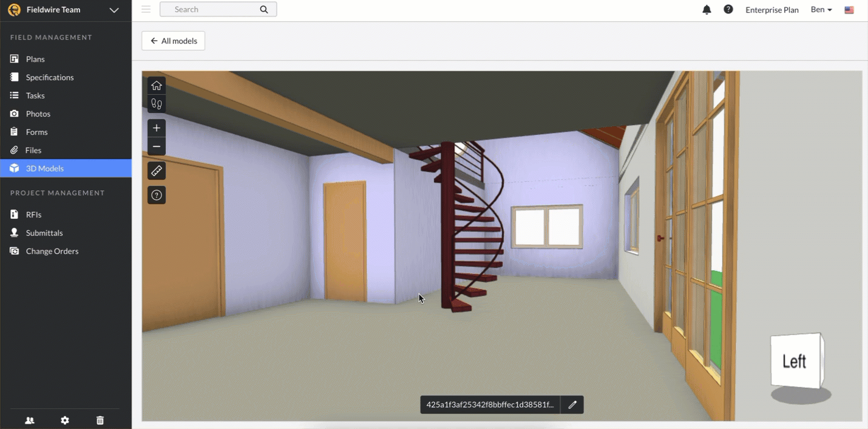Reset 3D view with home icon
The height and width of the screenshot is (429, 868).
coord(157,86)
